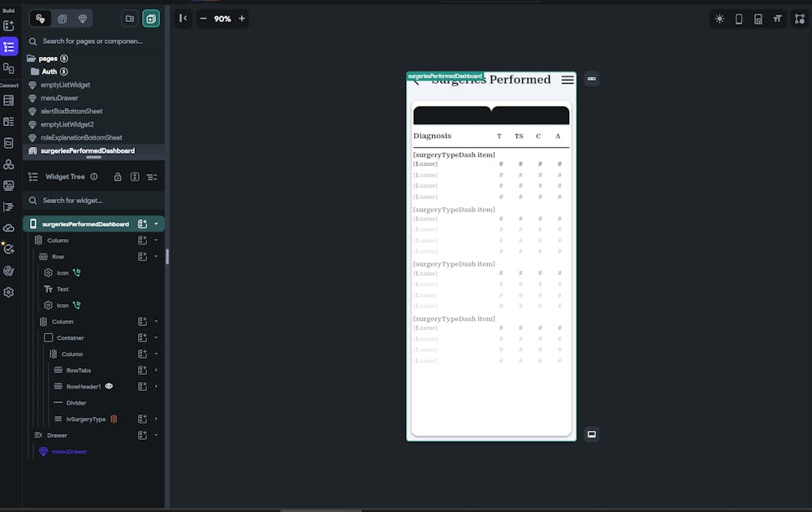The width and height of the screenshot is (812, 512).
Task: Click the Widget Tree sort options icon
Action: coord(152,177)
